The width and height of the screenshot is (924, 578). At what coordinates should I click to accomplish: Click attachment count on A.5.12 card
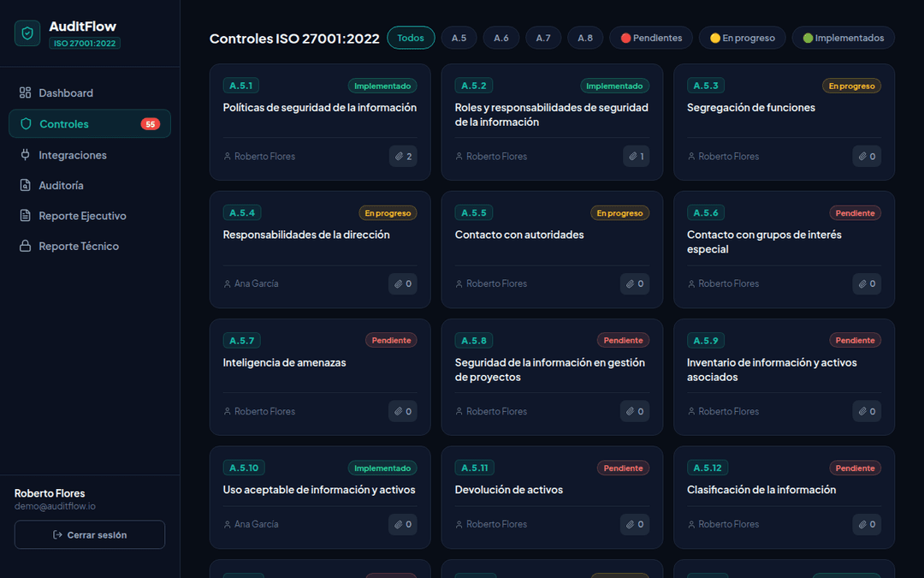coord(867,524)
